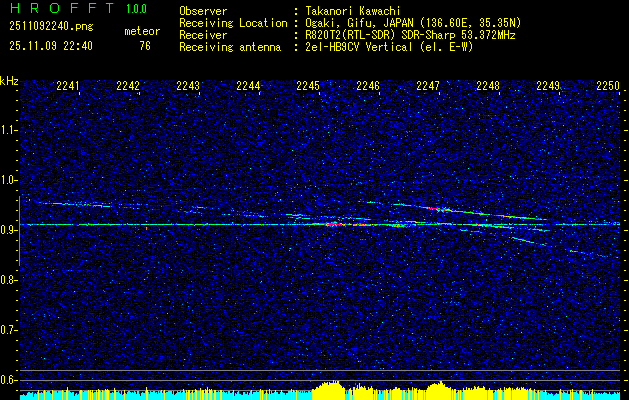Viewport: 629px width, 400px height.
Task: Click the 2248 time marker
Action: click(488, 86)
